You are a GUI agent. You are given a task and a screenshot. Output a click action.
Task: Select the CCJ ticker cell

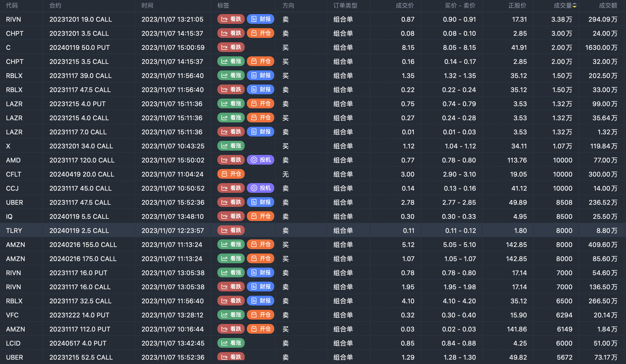click(12, 188)
